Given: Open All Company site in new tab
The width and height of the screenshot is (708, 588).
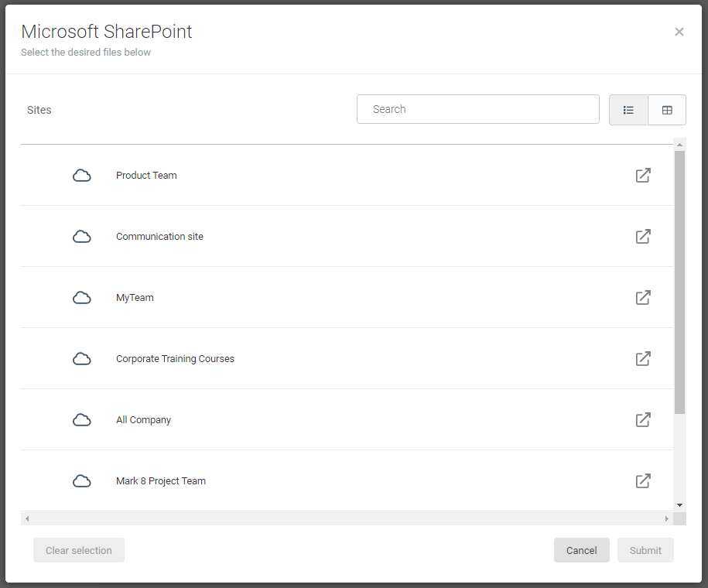Looking at the screenshot, I should pyautogui.click(x=642, y=419).
